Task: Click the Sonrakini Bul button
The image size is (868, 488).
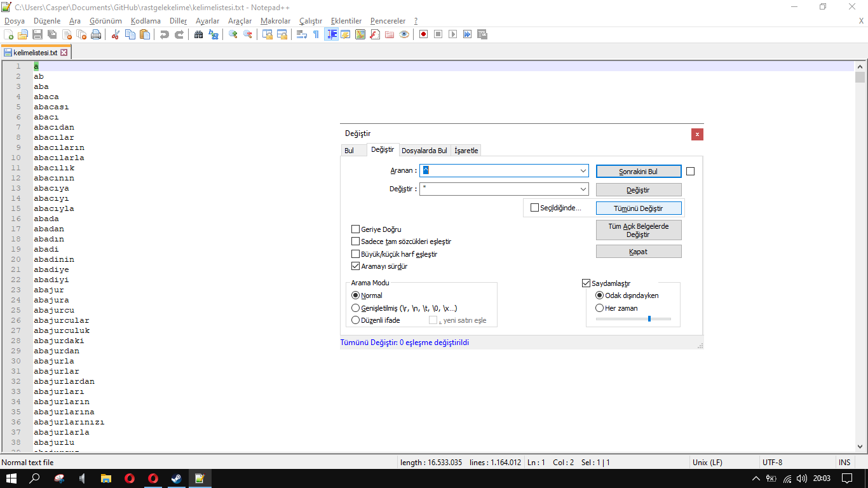Action: click(639, 172)
